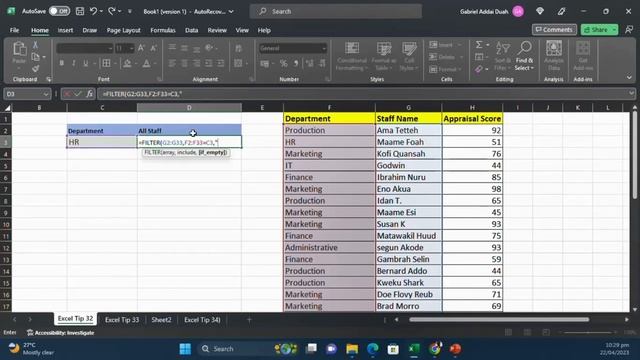Open the Number Format dropdown
This screenshot has width=640, height=360.
(x=324, y=49)
